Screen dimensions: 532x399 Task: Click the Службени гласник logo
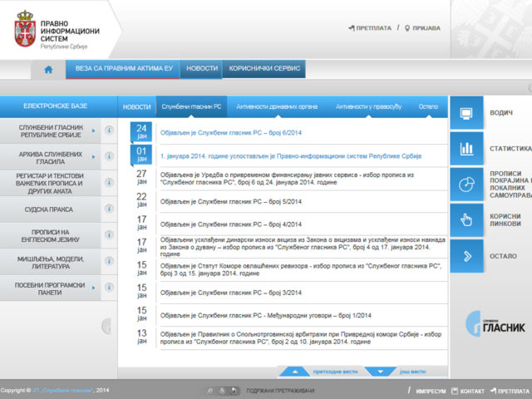[x=495, y=321]
